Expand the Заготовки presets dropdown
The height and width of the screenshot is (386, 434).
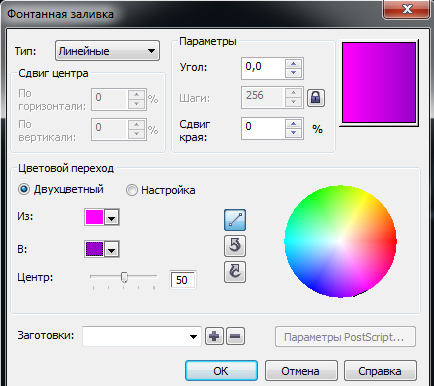[x=193, y=336]
